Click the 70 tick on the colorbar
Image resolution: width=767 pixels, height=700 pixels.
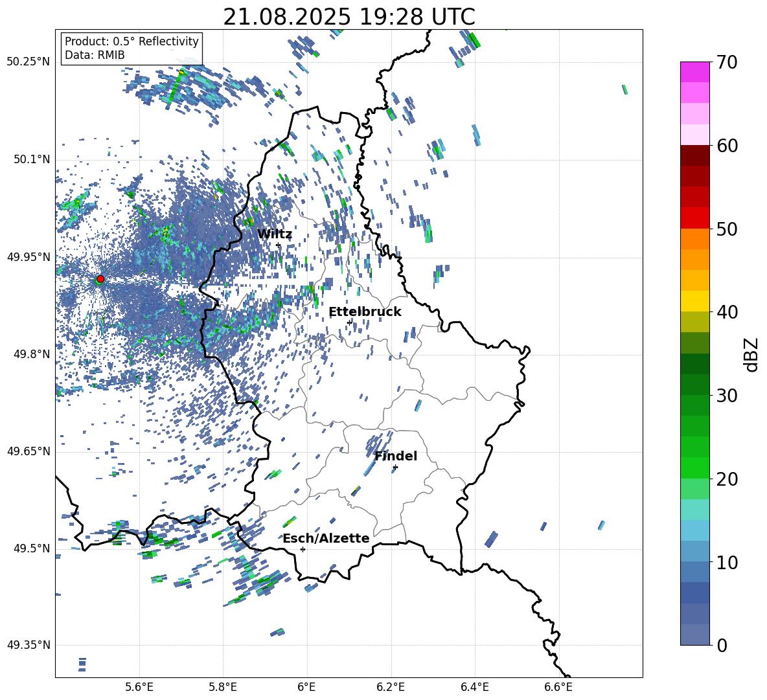(727, 62)
